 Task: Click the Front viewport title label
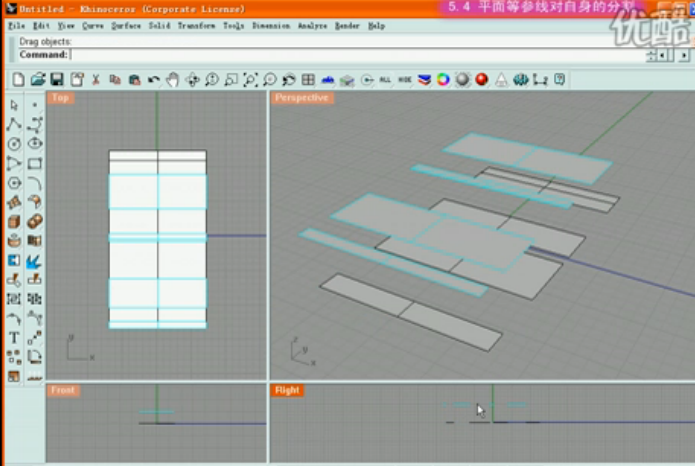coord(63,390)
